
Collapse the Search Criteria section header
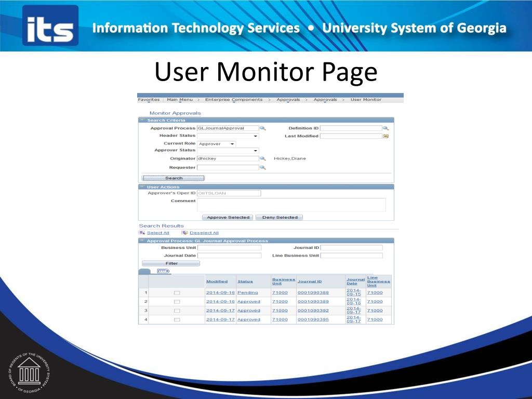[142, 120]
